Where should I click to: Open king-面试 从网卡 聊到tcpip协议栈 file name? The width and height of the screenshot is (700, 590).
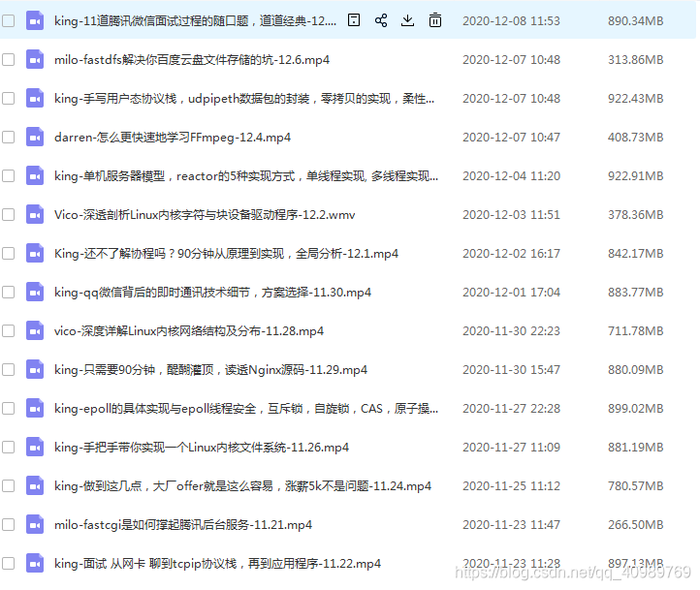point(217,564)
